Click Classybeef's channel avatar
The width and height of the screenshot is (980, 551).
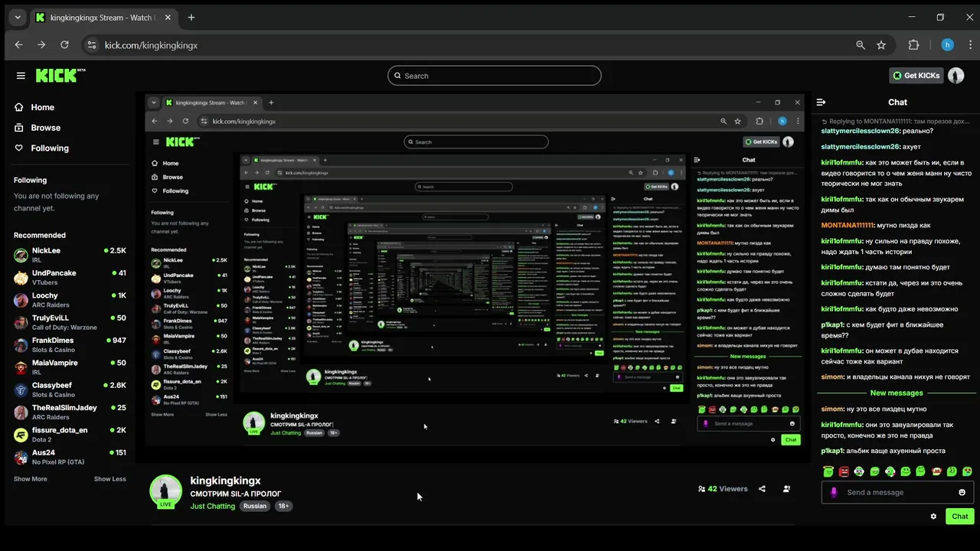coord(21,390)
